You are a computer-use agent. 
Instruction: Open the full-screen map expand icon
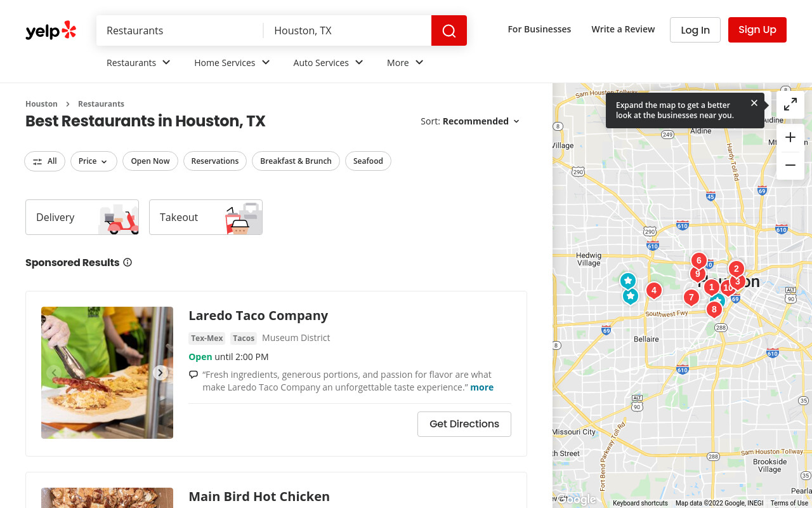790,105
